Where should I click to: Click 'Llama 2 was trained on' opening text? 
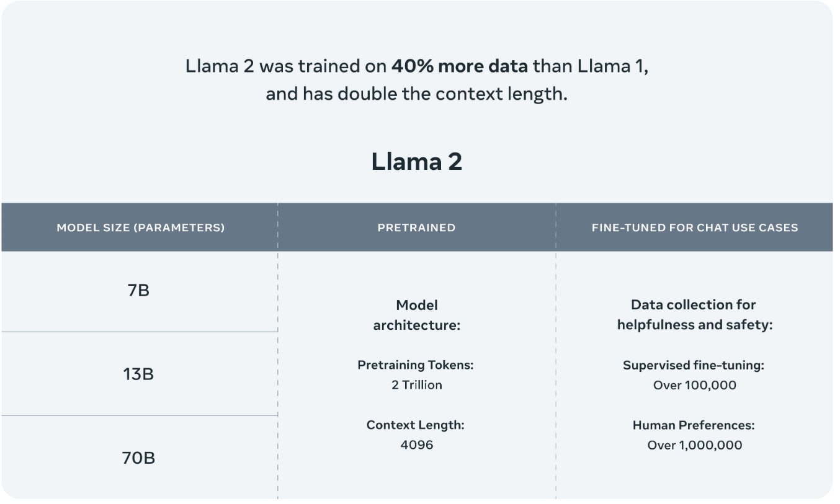pyautogui.click(x=286, y=66)
